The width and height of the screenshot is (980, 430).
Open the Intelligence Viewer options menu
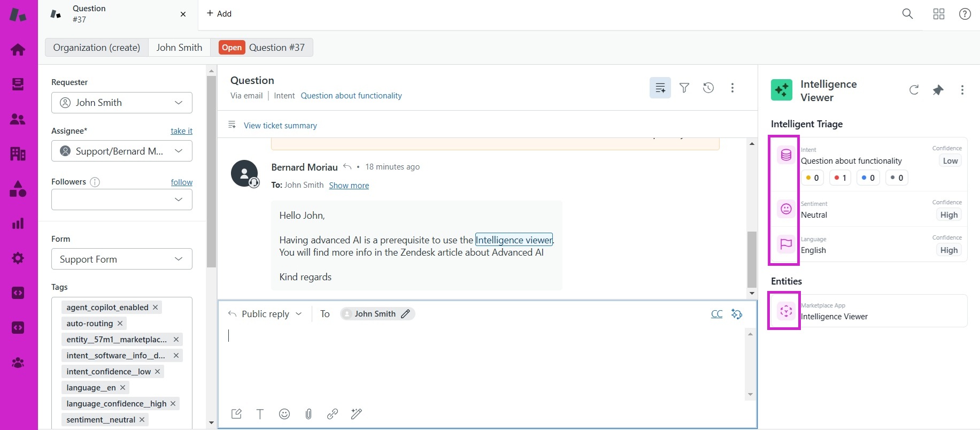click(962, 90)
